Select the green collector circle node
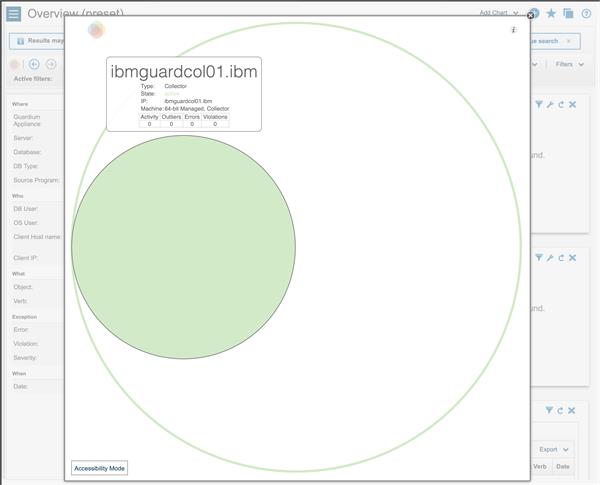This screenshot has width=600, height=485. point(183,247)
